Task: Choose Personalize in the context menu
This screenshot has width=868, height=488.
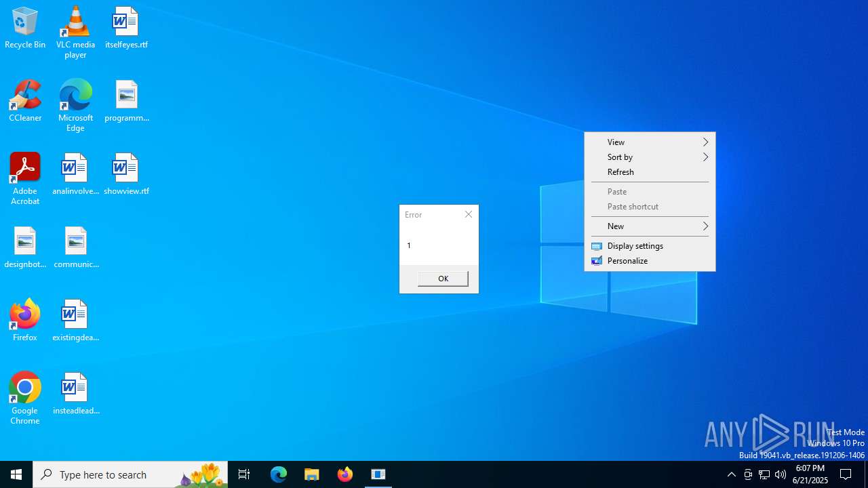Action: pyautogui.click(x=650, y=261)
